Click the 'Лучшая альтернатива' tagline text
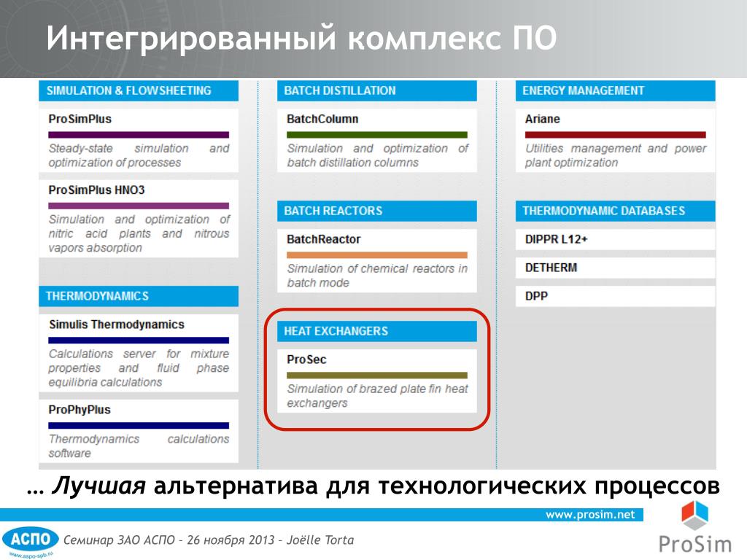 [x=183, y=486]
